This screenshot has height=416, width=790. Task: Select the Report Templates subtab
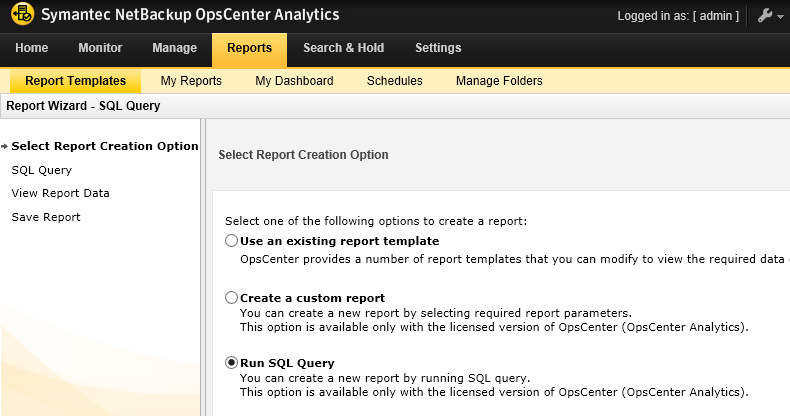tap(76, 81)
